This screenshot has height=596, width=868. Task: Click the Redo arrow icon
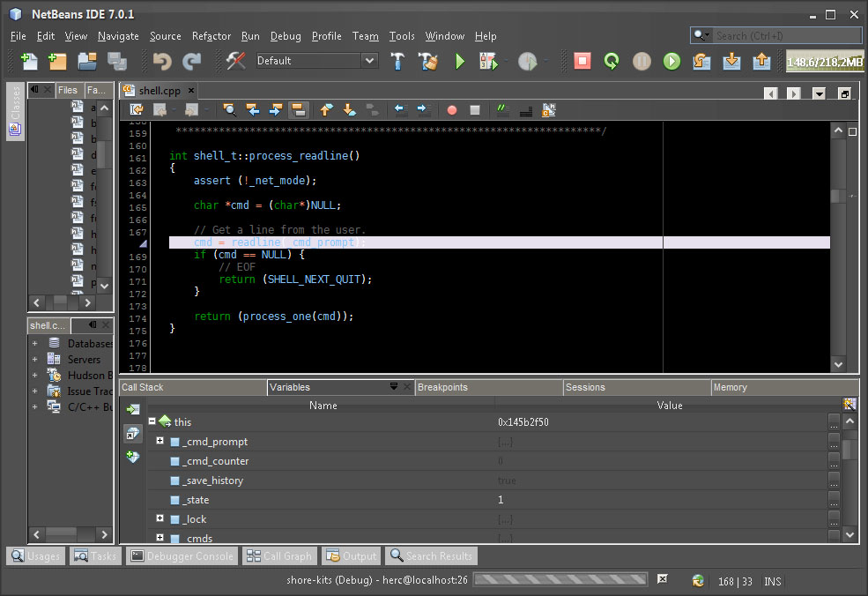191,61
